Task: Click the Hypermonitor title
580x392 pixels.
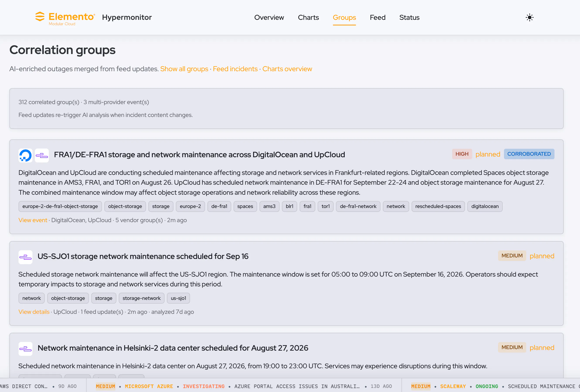Action: (x=127, y=17)
